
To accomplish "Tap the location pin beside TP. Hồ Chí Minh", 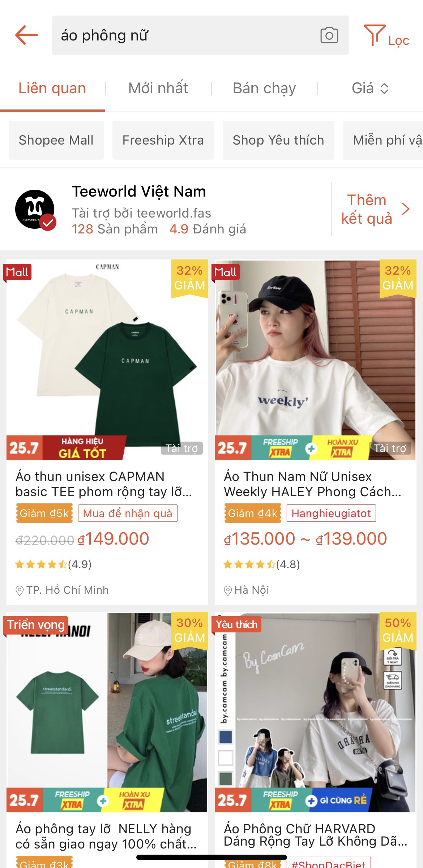I will click(x=20, y=591).
